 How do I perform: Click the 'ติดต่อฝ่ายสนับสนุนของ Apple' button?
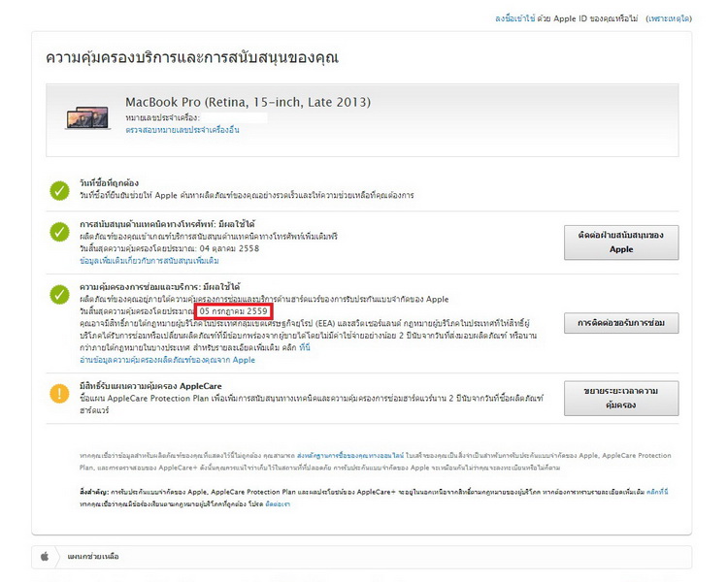(621, 242)
